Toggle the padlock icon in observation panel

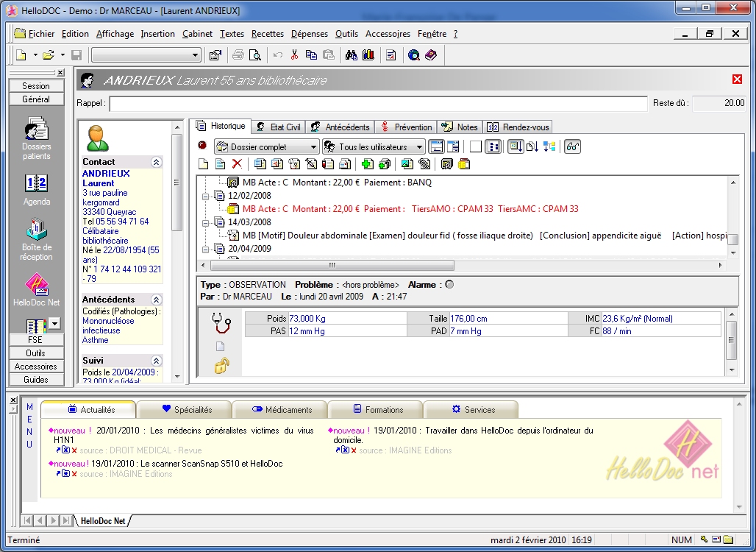221,365
